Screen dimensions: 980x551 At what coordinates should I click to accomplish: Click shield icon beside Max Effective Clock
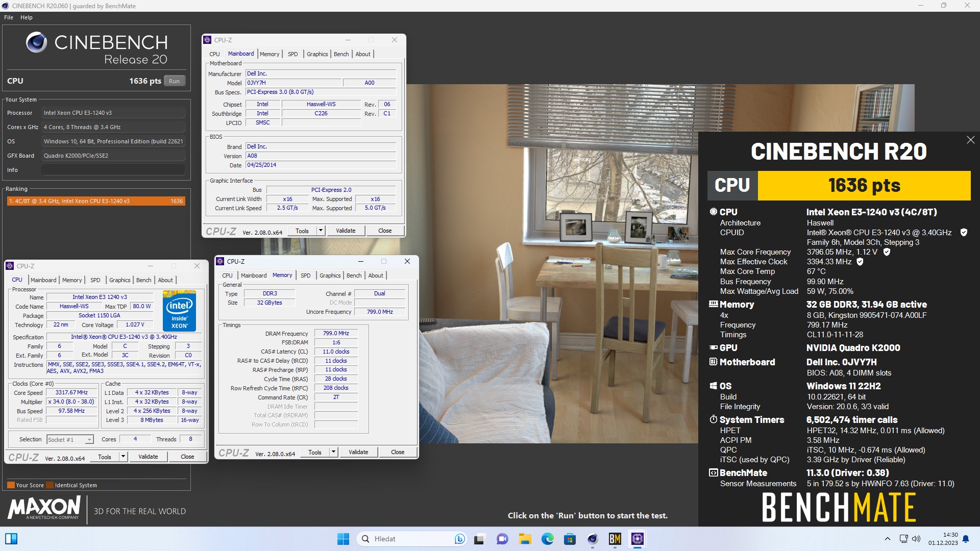[x=860, y=262]
